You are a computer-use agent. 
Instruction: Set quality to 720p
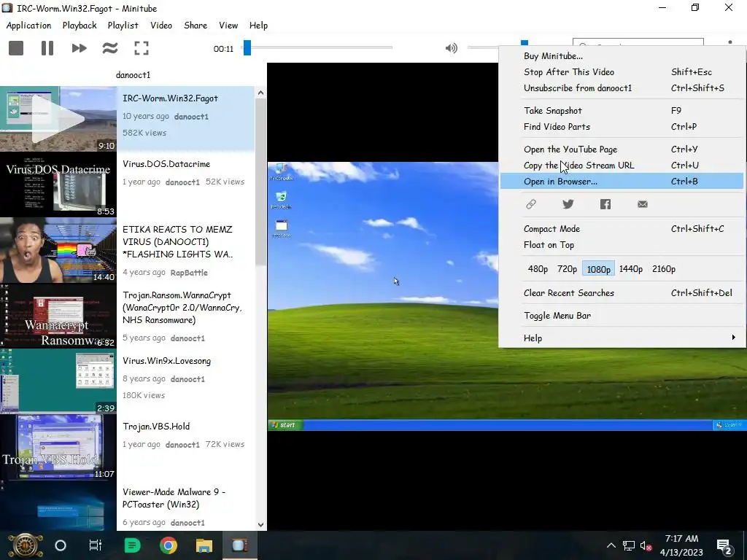567,268
